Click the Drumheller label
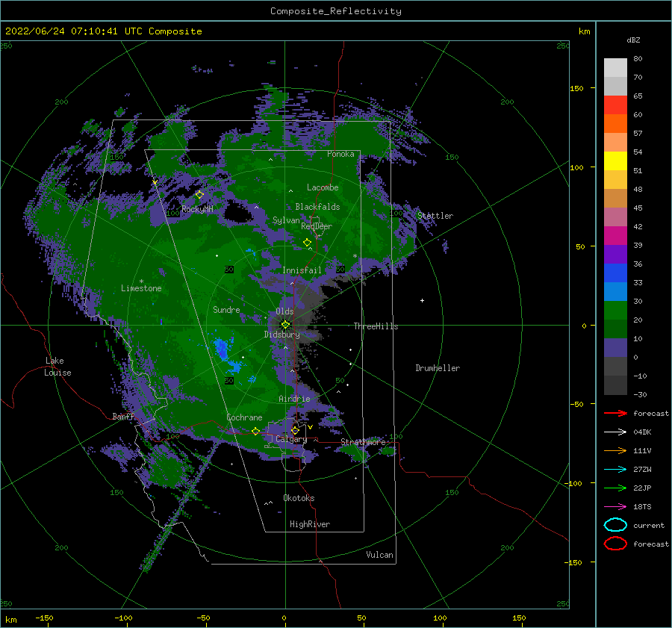The height and width of the screenshot is (628, 672). 438,368
